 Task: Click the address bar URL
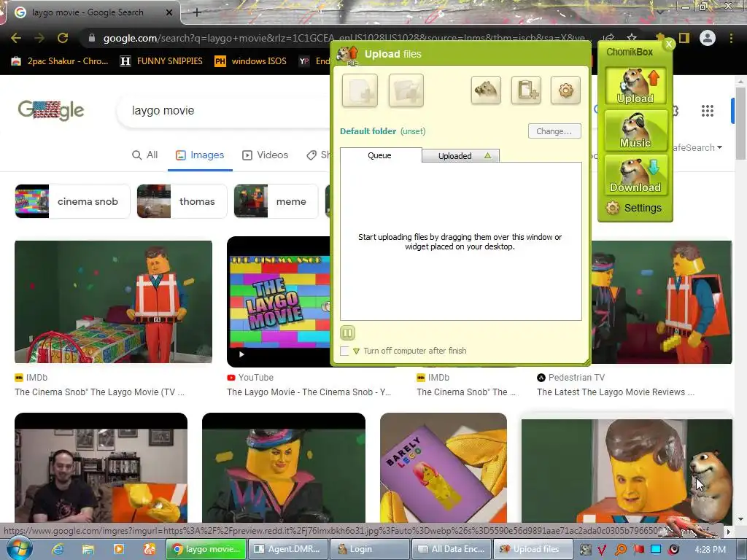click(x=344, y=38)
